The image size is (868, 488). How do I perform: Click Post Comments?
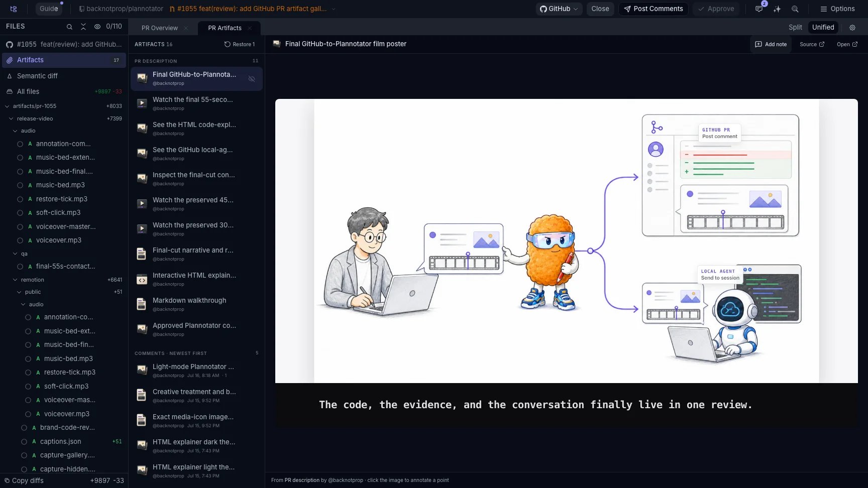tap(653, 9)
